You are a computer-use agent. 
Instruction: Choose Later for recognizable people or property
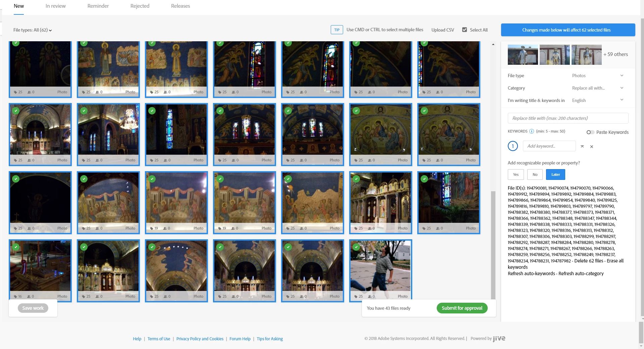pyautogui.click(x=555, y=174)
